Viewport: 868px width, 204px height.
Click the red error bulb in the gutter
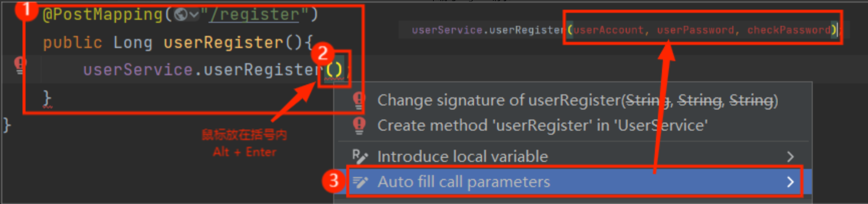click(20, 65)
